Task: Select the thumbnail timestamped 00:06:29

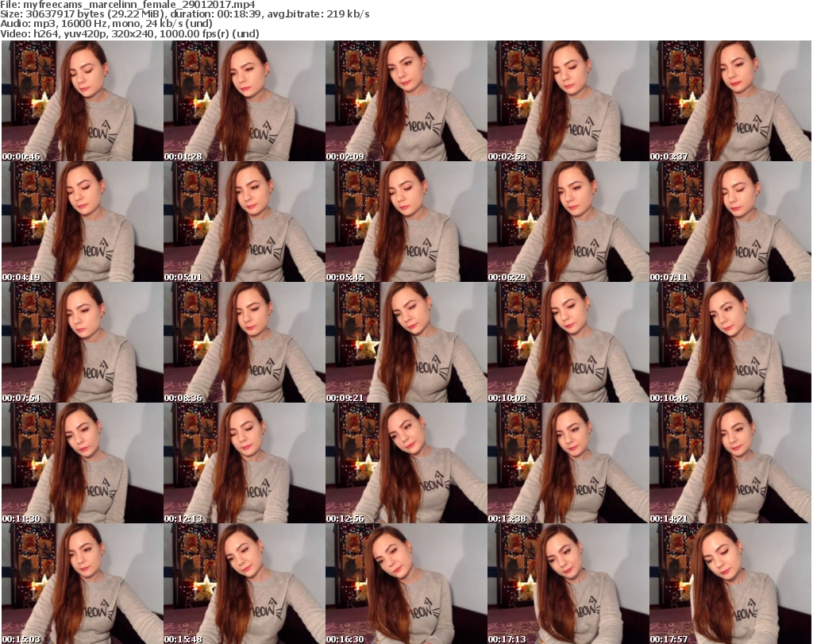Action: [x=568, y=222]
